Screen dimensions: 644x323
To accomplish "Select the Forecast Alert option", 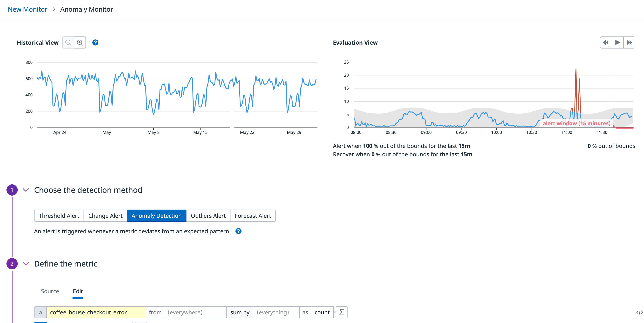I will 253,216.
